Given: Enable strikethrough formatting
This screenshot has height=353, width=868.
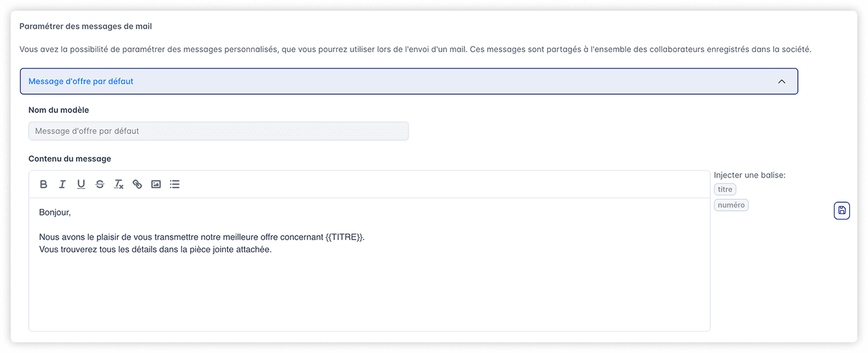Looking at the screenshot, I should [100, 184].
